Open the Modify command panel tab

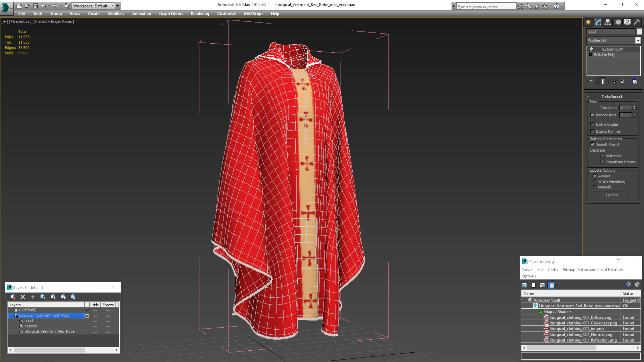click(x=598, y=22)
